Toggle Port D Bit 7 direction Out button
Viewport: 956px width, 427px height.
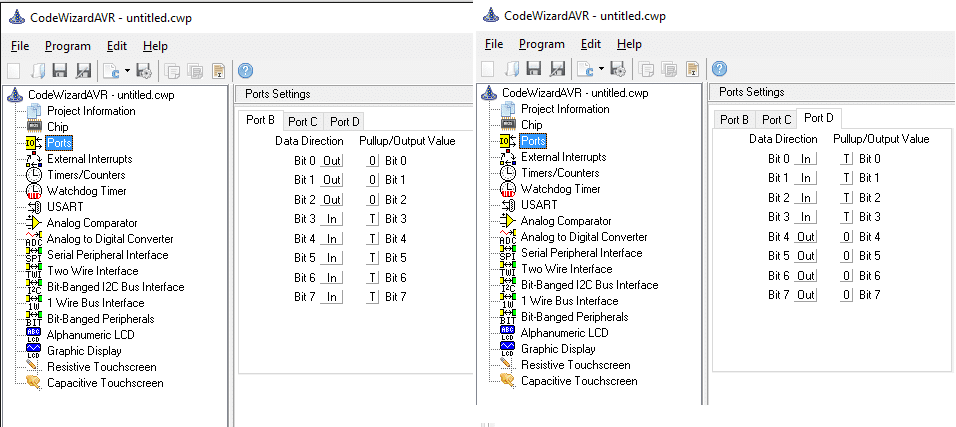[x=805, y=295]
